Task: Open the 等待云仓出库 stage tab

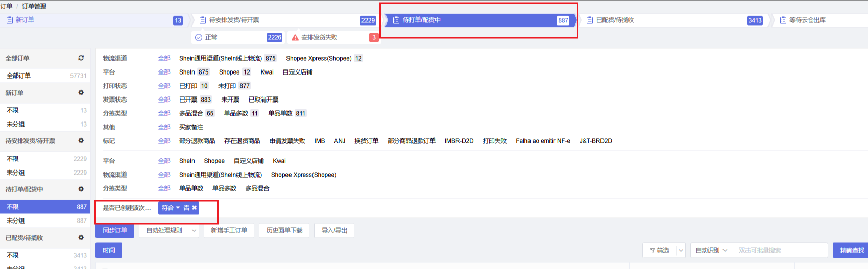Action: [x=821, y=20]
